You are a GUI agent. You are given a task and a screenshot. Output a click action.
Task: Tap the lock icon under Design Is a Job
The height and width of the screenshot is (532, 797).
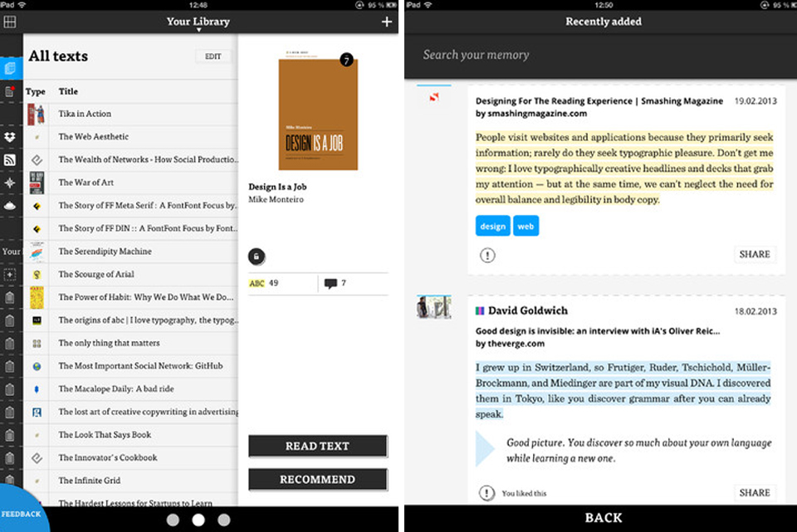pos(257,256)
